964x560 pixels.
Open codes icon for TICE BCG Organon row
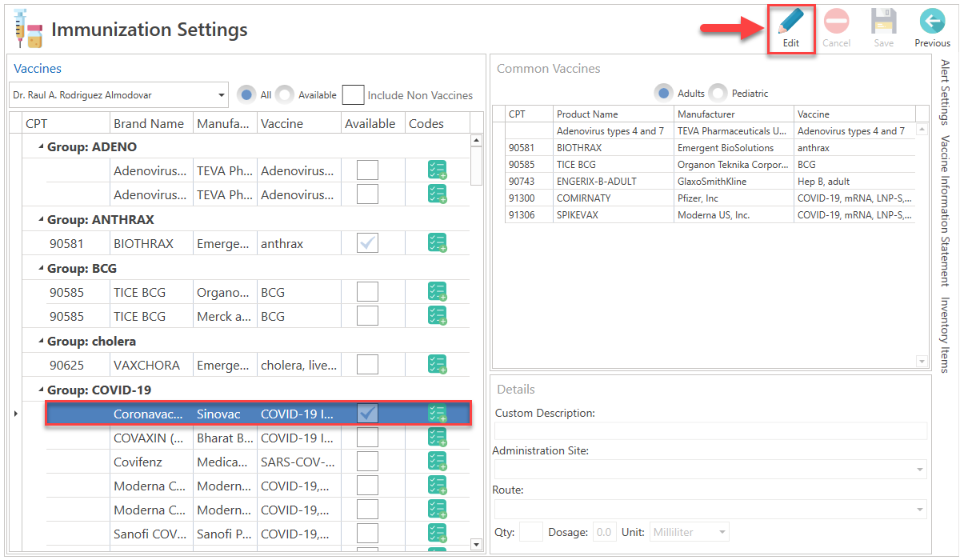pos(437,292)
